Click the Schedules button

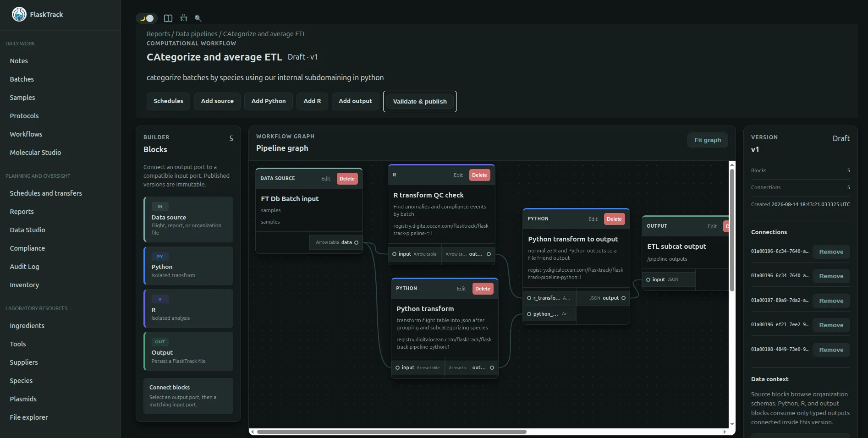(x=168, y=101)
